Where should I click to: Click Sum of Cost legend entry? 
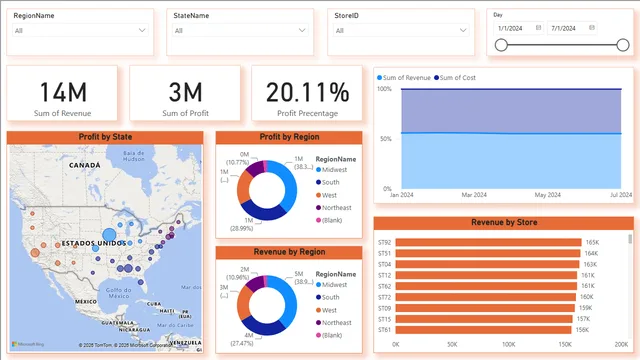coord(455,78)
